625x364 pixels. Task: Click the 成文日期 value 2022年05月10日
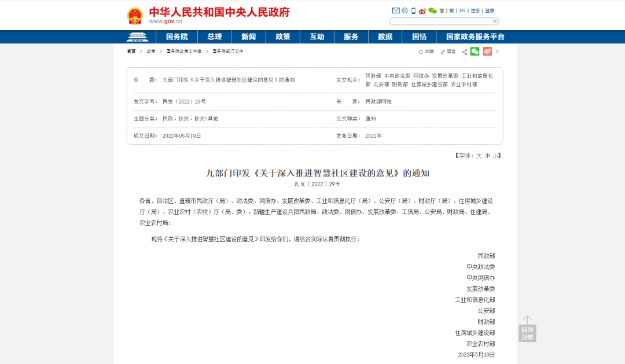[x=181, y=136]
